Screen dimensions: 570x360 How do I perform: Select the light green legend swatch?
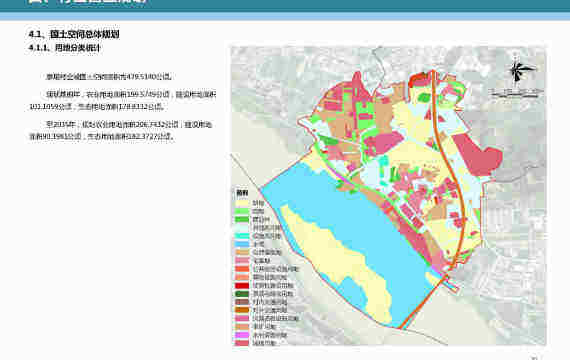[242, 211]
